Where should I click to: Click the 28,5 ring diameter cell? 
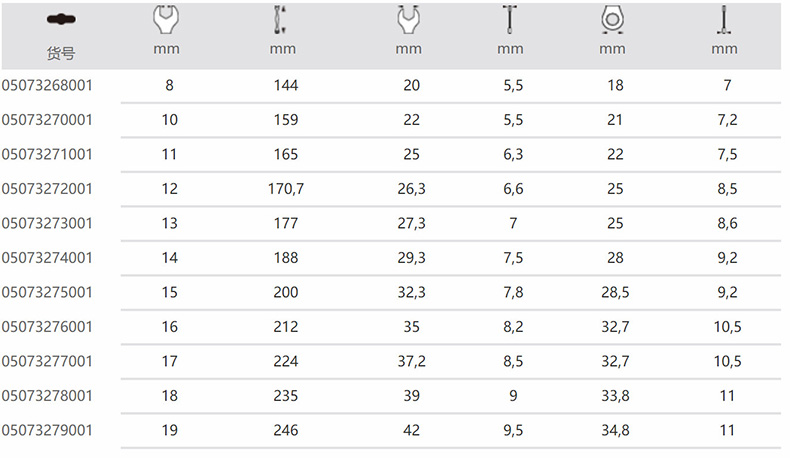pos(615,292)
